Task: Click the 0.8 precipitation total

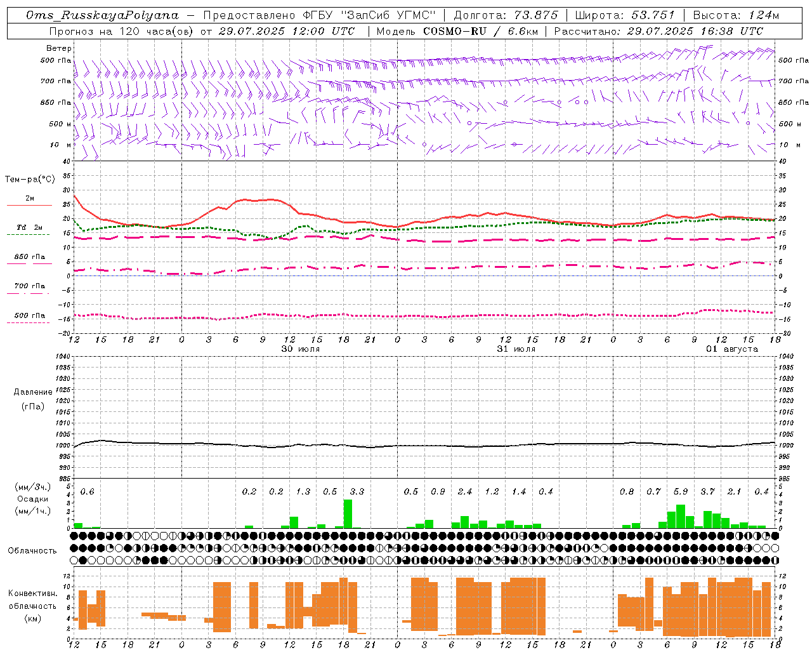Action: 627,491
